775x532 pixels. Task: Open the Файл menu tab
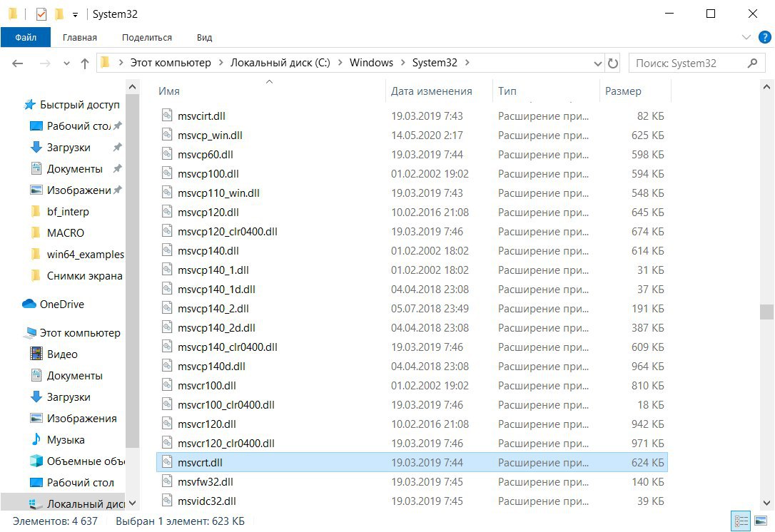click(26, 38)
